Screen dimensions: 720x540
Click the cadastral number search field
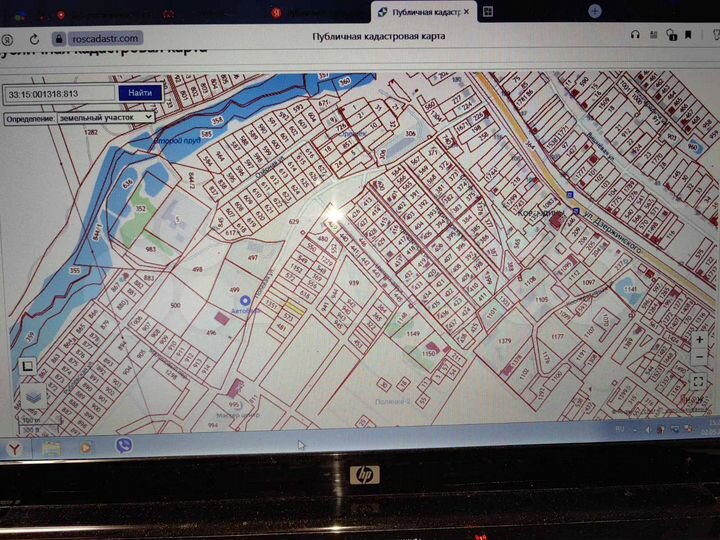coord(60,93)
